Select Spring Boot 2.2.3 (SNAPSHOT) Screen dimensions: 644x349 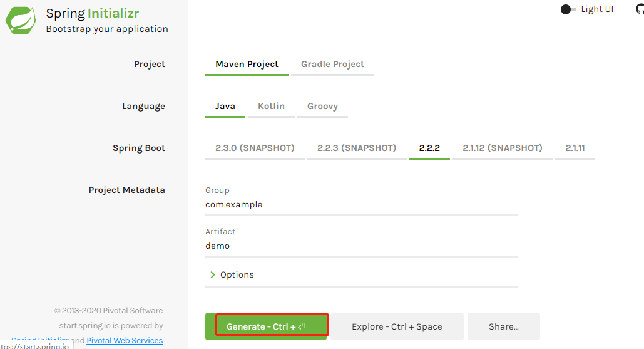coord(357,148)
